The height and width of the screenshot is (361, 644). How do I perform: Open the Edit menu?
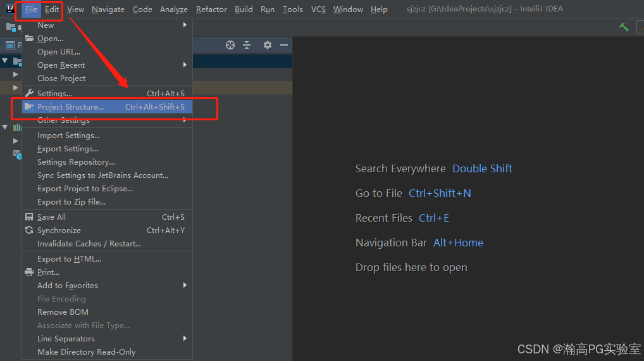52,9
